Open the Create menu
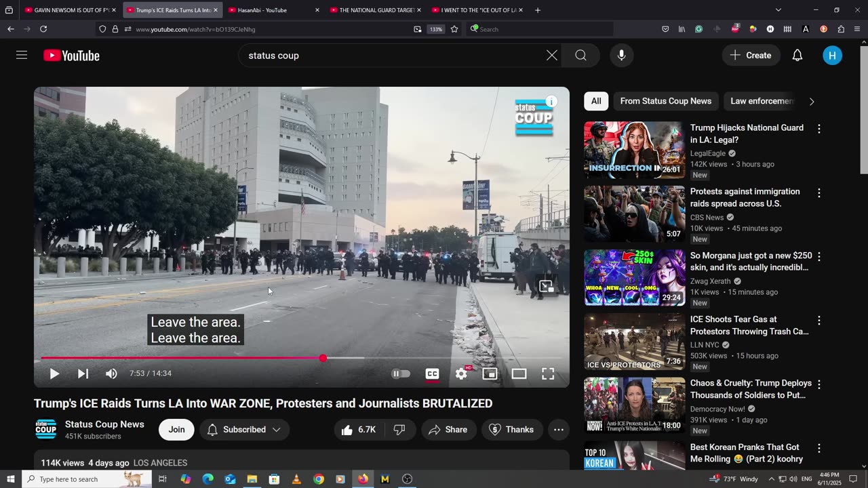The width and height of the screenshot is (868, 488). (751, 56)
